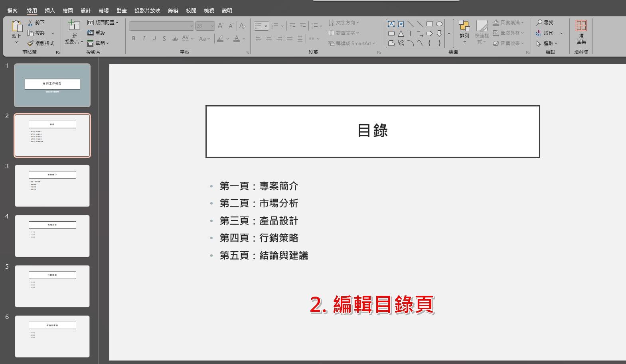Click the Paste (貼上) icon
The height and width of the screenshot is (364, 626).
16,26
